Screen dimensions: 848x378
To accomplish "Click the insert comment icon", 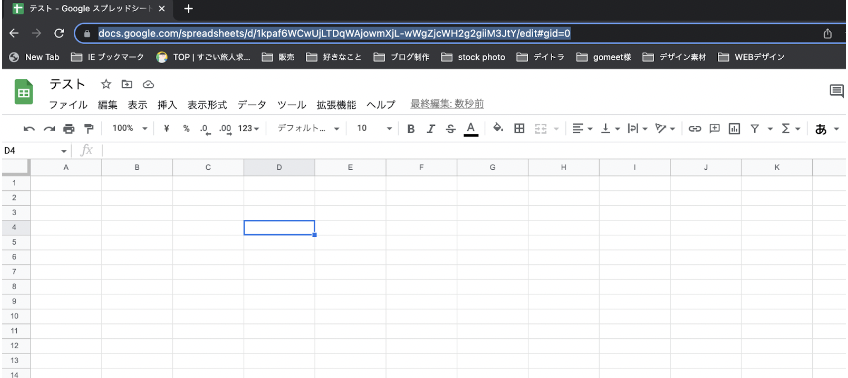I will pos(714,129).
